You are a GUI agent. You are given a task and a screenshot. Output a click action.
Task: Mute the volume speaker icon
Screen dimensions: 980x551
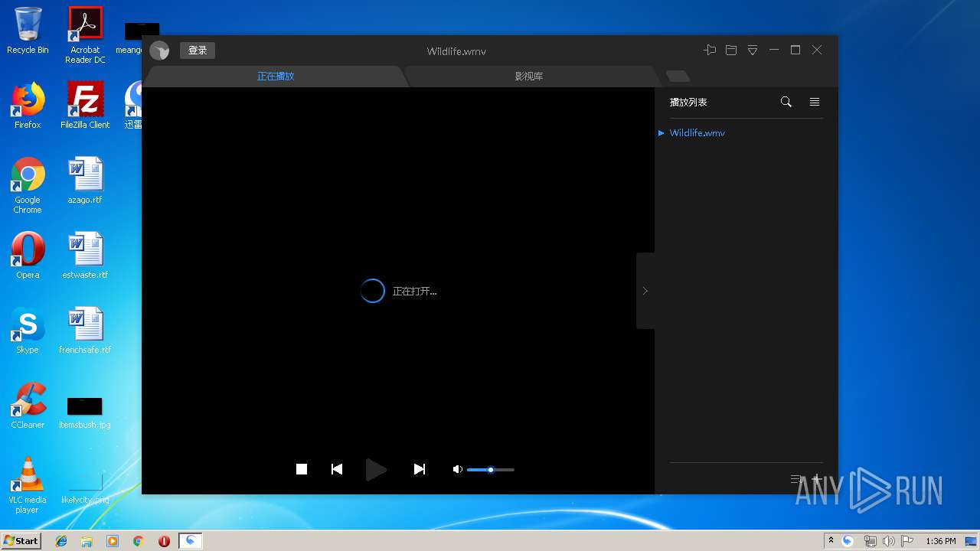458,469
